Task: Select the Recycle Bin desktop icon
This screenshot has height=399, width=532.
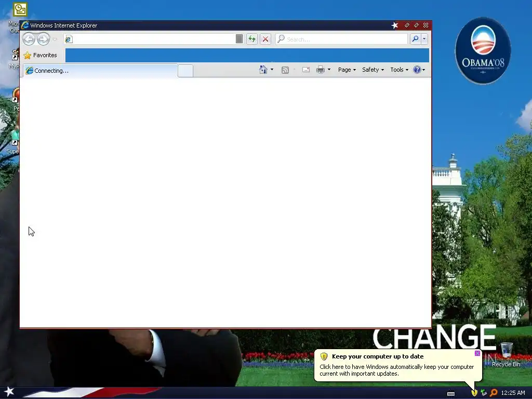Action: (x=506, y=355)
